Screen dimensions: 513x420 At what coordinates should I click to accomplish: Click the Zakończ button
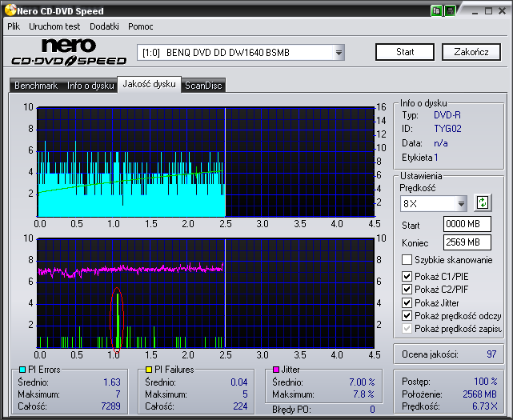[471, 52]
